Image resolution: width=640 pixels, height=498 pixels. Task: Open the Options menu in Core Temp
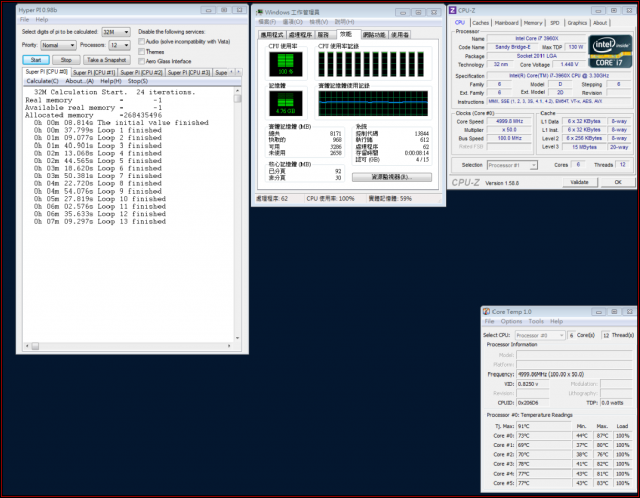pyautogui.click(x=511, y=322)
